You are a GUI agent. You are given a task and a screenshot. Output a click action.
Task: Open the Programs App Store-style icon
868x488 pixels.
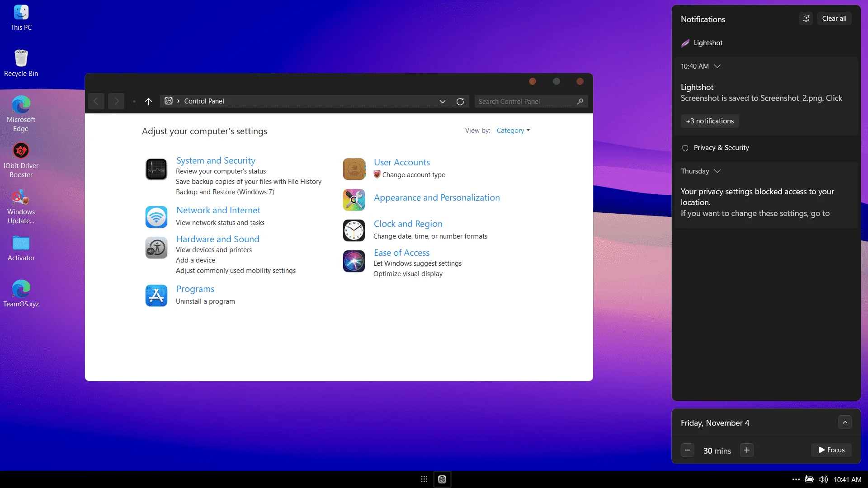pyautogui.click(x=156, y=296)
